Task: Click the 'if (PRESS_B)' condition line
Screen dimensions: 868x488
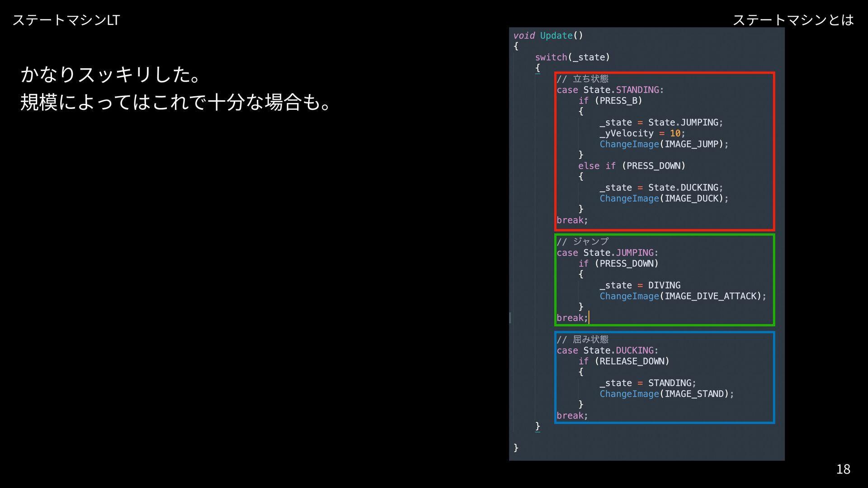Action: click(x=610, y=101)
